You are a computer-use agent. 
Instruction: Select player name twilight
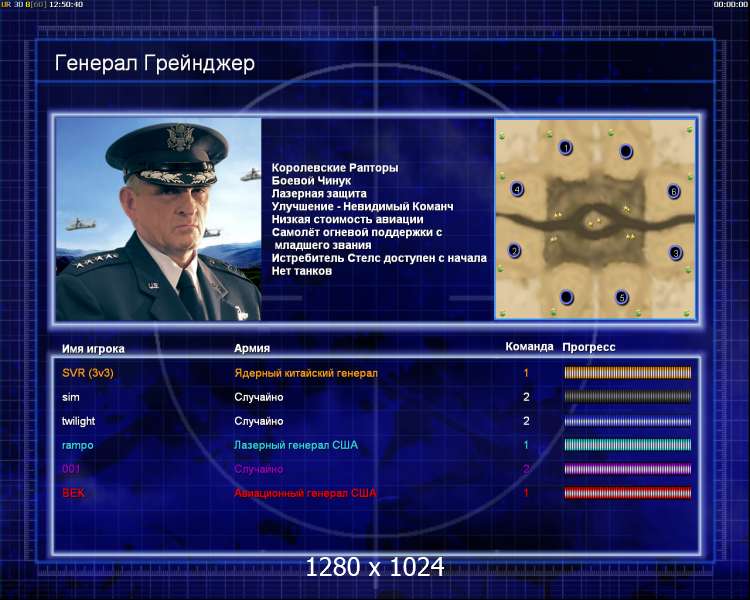coord(78,421)
